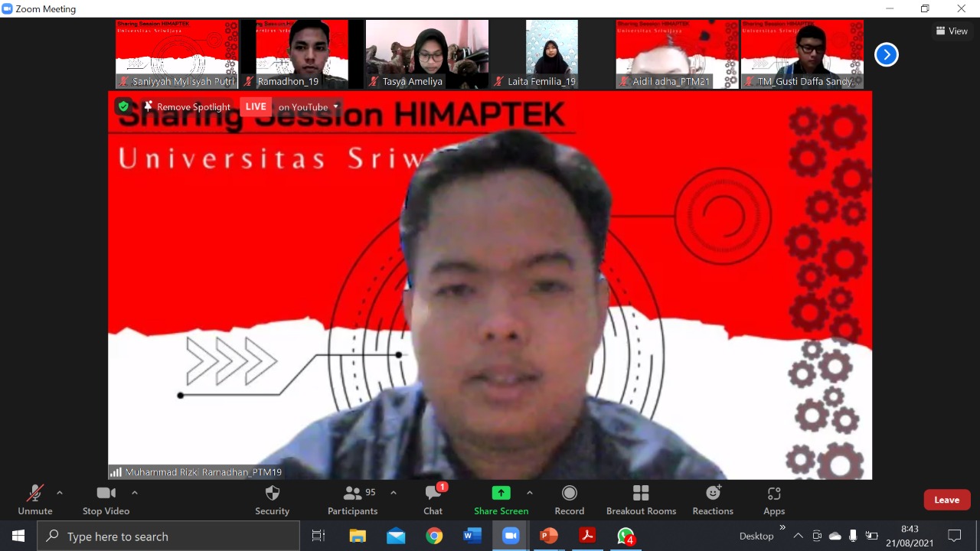This screenshot has height=551, width=980.
Task: Open the Chat panel
Action: pyautogui.click(x=433, y=500)
